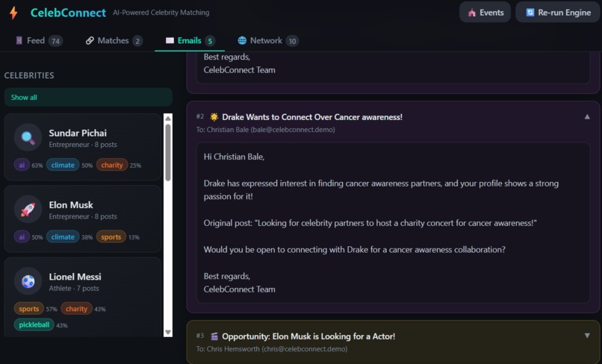
Task: Click Lionel Messi's pickleball tag
Action: 34,325
